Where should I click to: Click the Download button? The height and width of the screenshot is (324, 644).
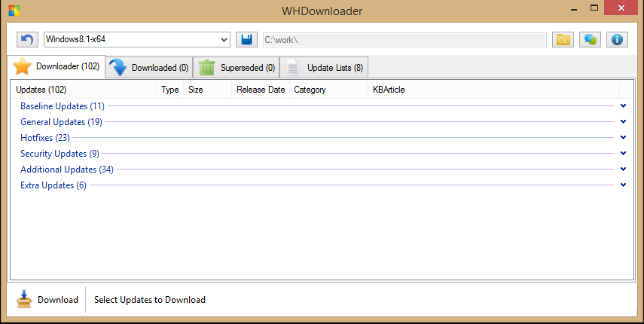(x=47, y=300)
